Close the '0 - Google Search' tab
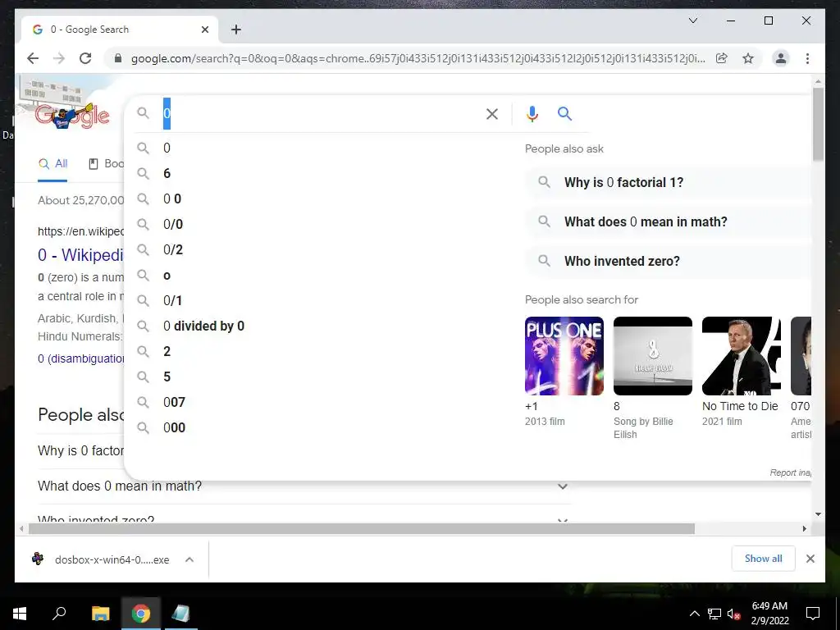The image size is (840, 630). pyautogui.click(x=204, y=30)
